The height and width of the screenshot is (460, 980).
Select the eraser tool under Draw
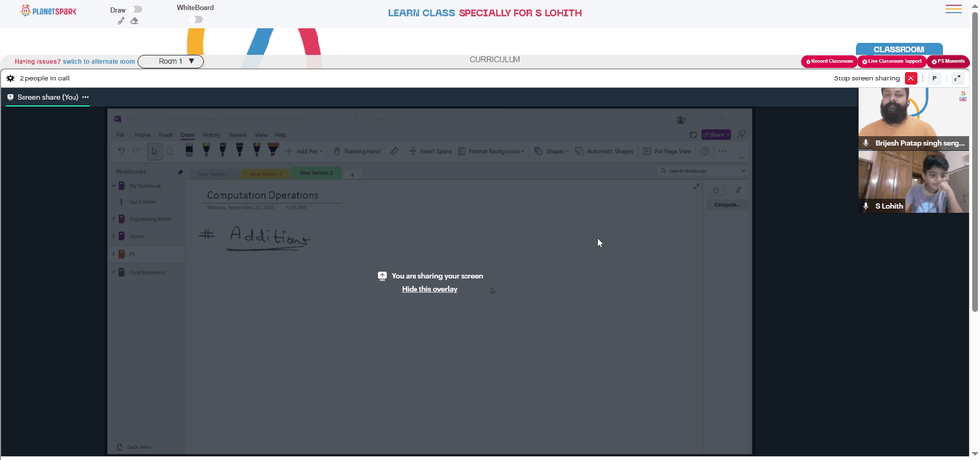134,20
